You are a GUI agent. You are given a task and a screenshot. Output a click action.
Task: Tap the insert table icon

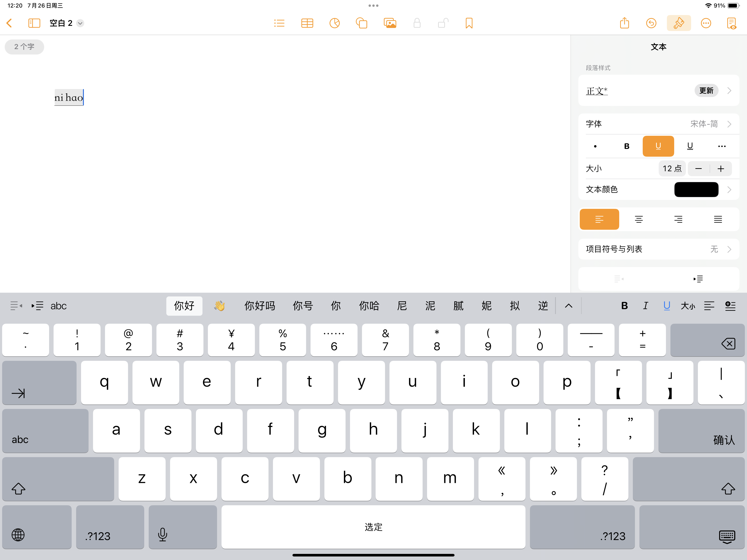[307, 23]
